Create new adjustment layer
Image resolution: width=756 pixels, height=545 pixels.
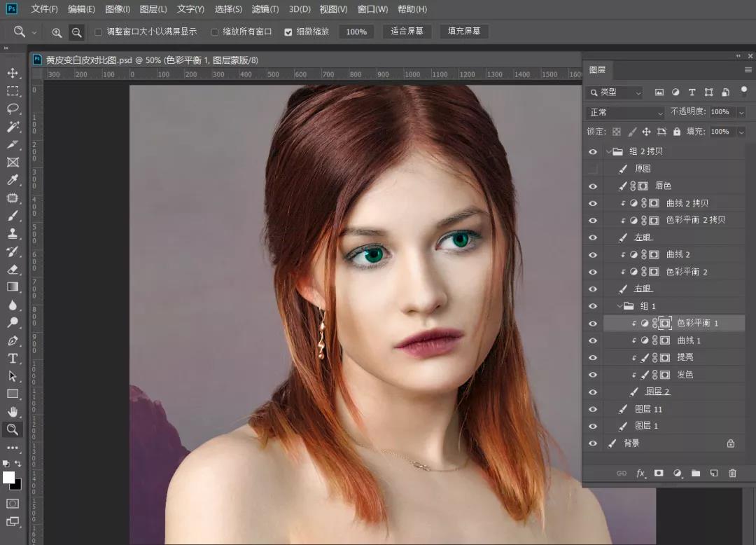pos(678,473)
